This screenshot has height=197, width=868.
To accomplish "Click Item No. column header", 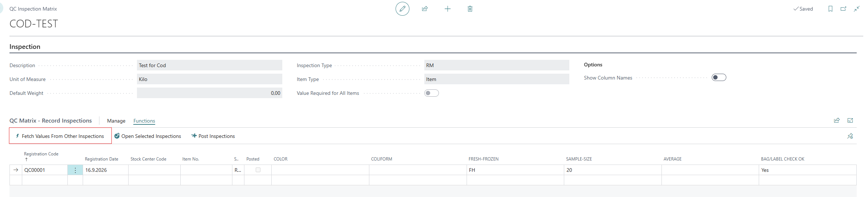I will coord(191,159).
